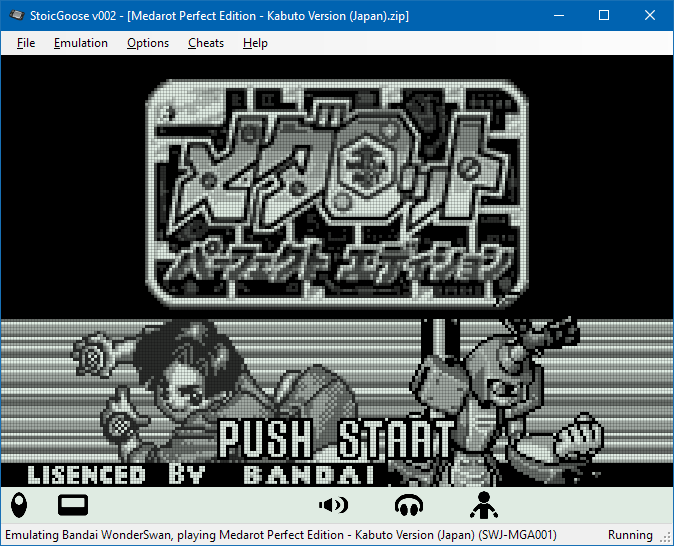
Task: Click the 'Running' status text
Action: [630, 535]
